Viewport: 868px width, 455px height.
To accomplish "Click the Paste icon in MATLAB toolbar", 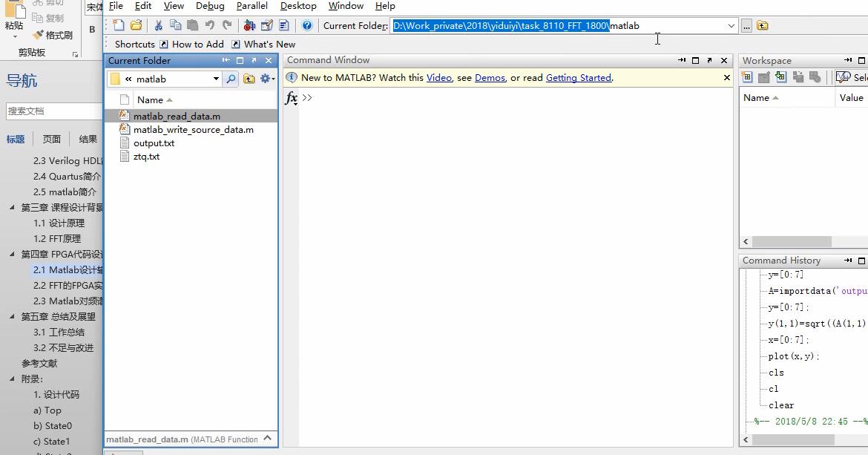I will coord(192,25).
